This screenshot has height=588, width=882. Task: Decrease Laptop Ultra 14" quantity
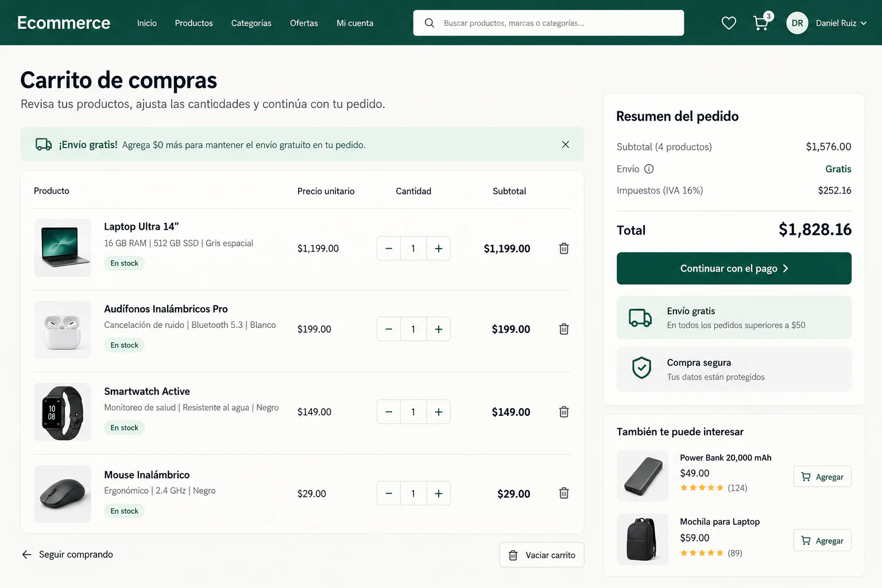coord(389,249)
